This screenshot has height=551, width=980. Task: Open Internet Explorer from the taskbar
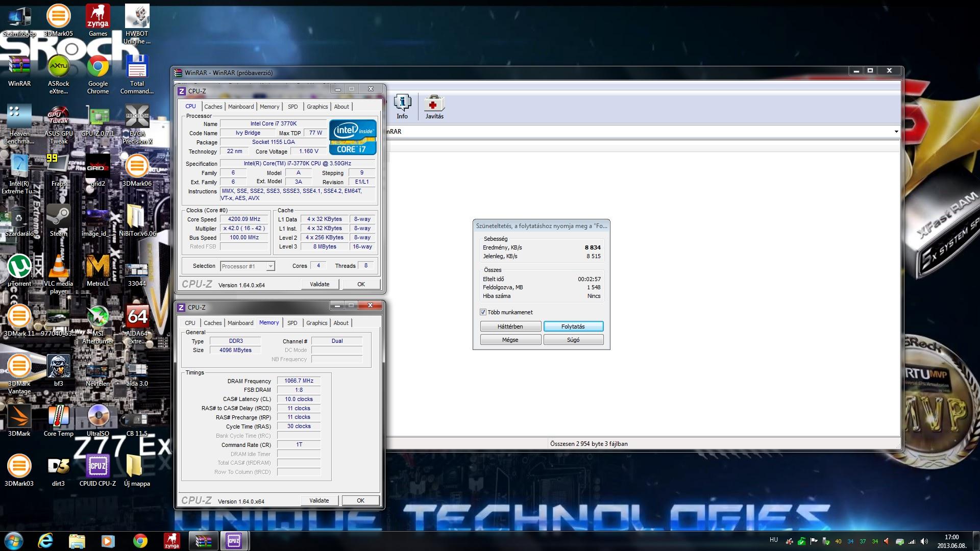(46, 541)
